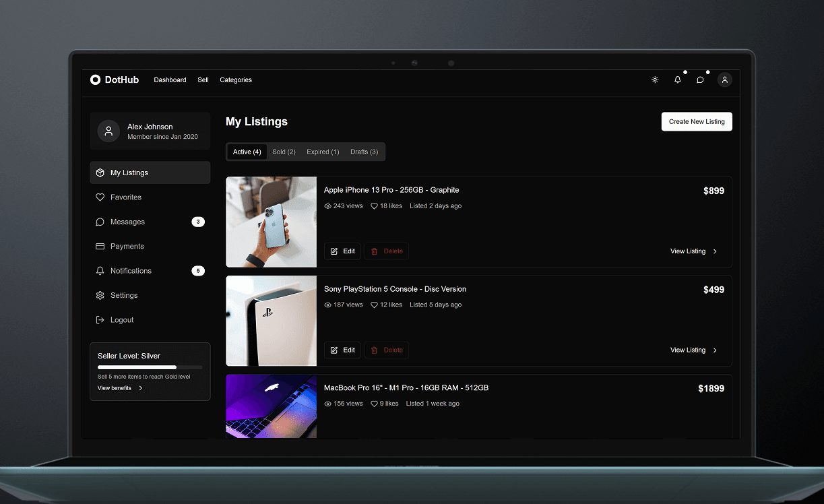Click the My Listings box icon
This screenshot has height=504, width=824.
coord(100,172)
